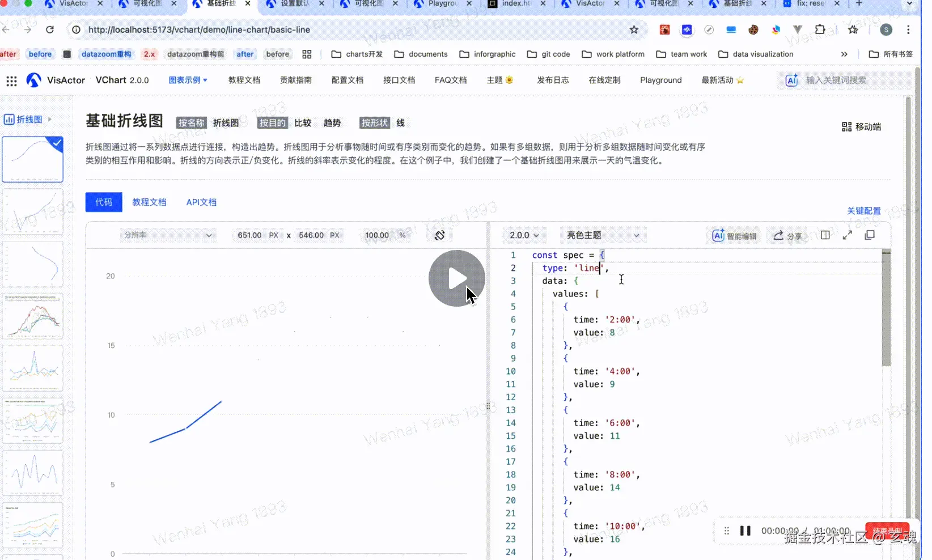932x560 pixels.
Task: Click the 2.x bookmark
Action: click(149, 54)
